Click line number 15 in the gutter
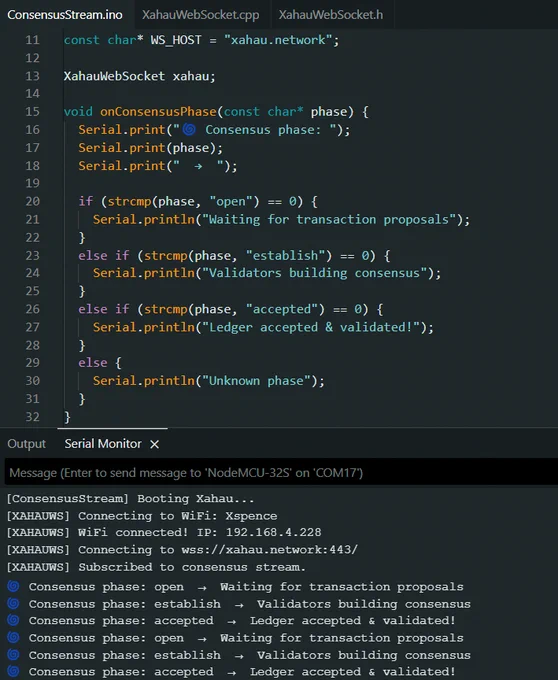This screenshot has height=680, width=558. click(33, 111)
